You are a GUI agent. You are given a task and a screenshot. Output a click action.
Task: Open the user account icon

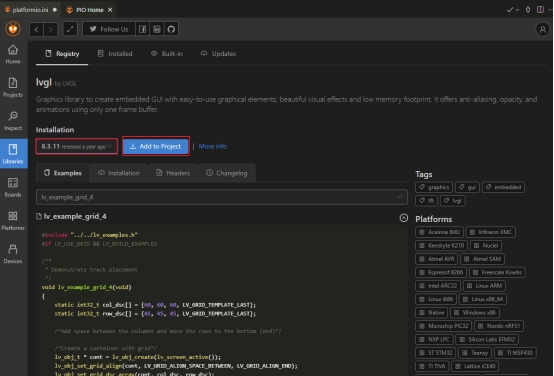542,29
